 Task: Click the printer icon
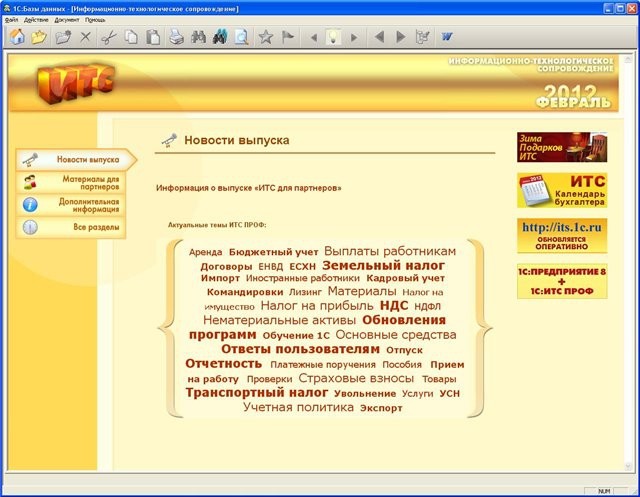pos(176,37)
